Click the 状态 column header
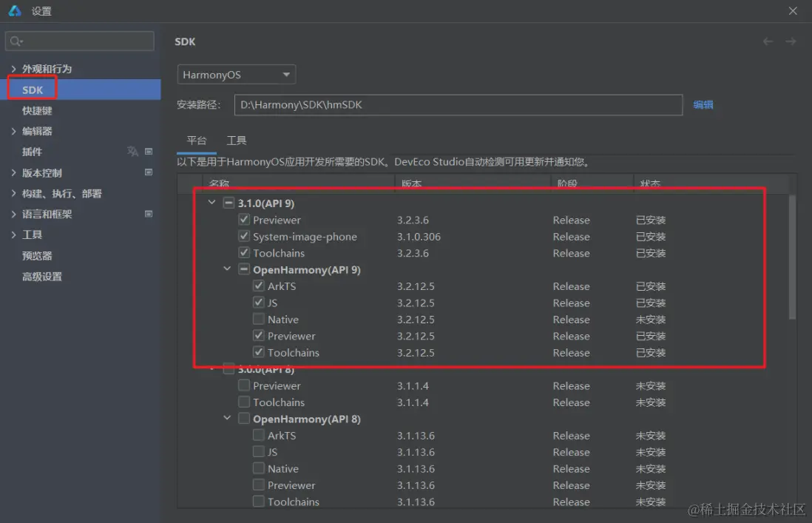The height and width of the screenshot is (523, 812). pyautogui.click(x=651, y=183)
